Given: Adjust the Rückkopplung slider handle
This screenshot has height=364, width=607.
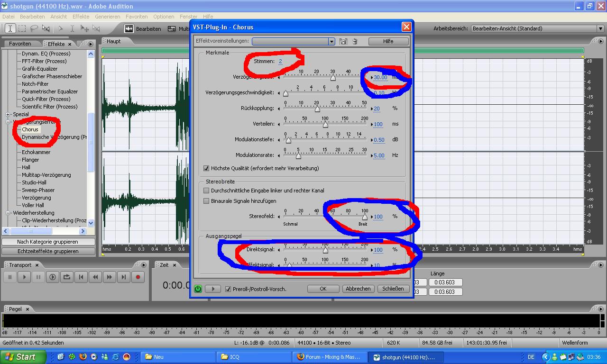Looking at the screenshot, I should (x=317, y=109).
